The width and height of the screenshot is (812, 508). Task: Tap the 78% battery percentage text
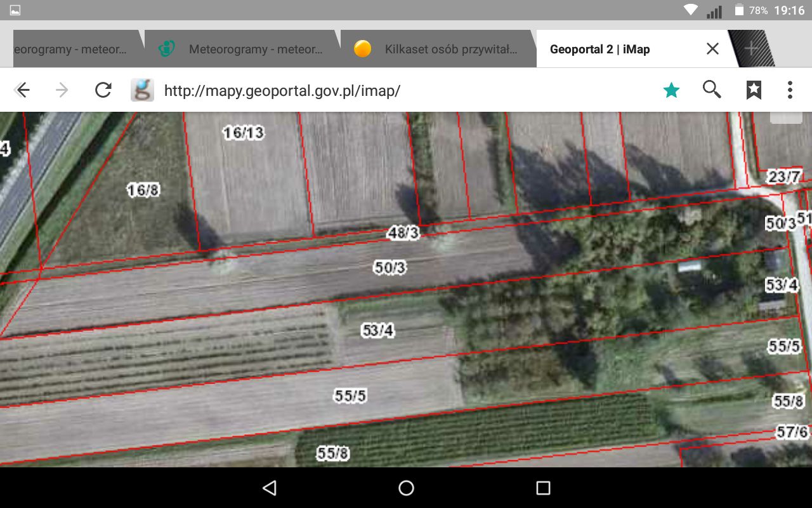point(759,11)
